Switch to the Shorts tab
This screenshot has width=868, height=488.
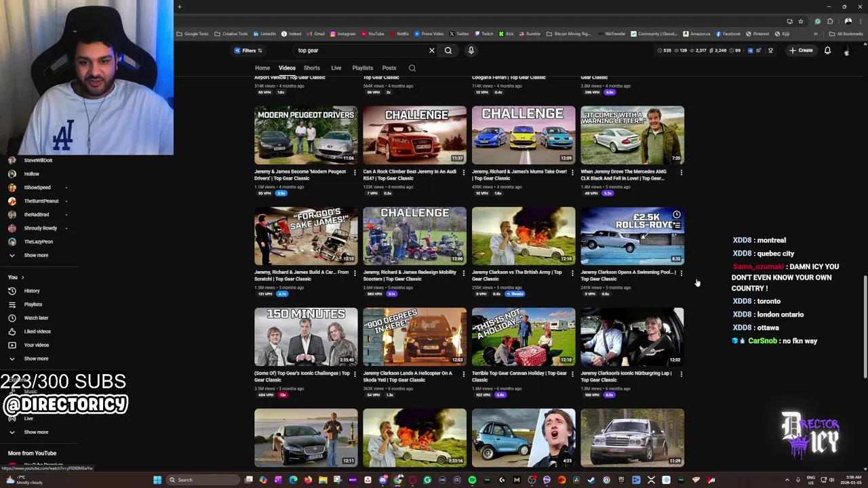pyautogui.click(x=312, y=68)
